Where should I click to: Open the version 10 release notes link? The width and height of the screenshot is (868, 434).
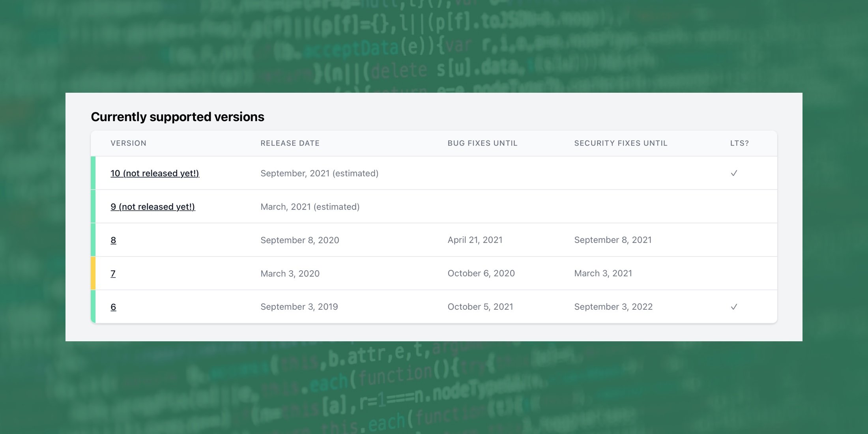155,173
